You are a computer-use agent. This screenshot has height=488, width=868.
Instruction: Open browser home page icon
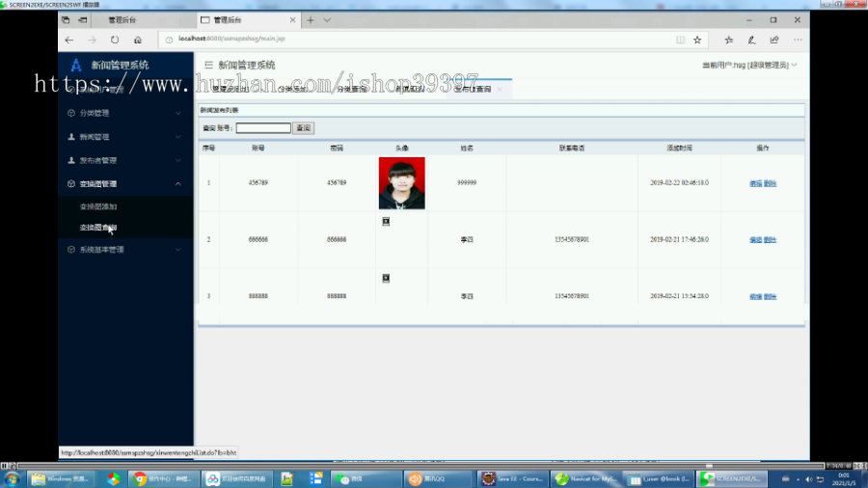[x=138, y=40]
